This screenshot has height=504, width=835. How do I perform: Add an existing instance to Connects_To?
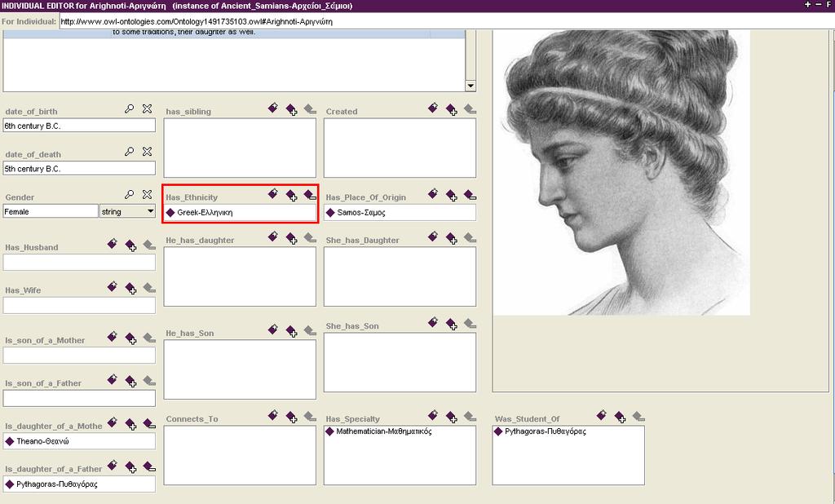tap(291, 417)
